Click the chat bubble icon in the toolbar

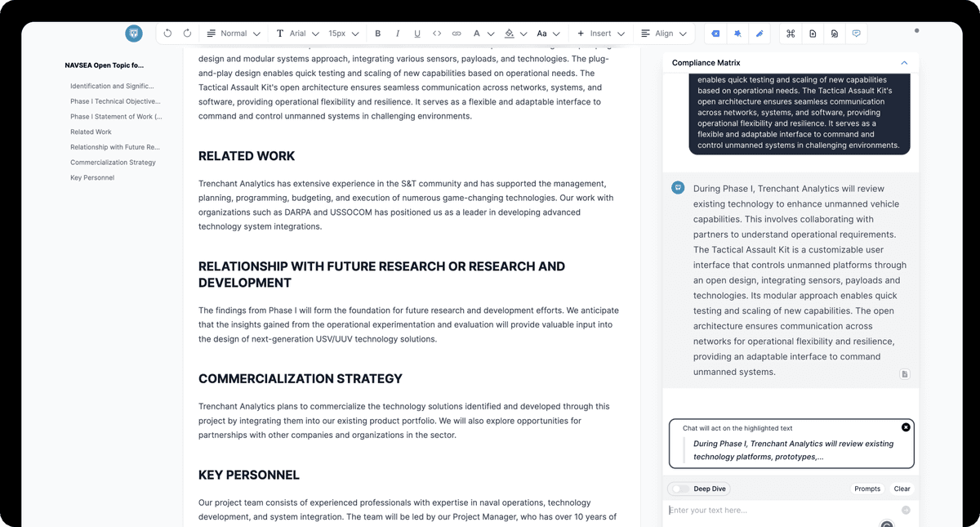click(x=856, y=33)
